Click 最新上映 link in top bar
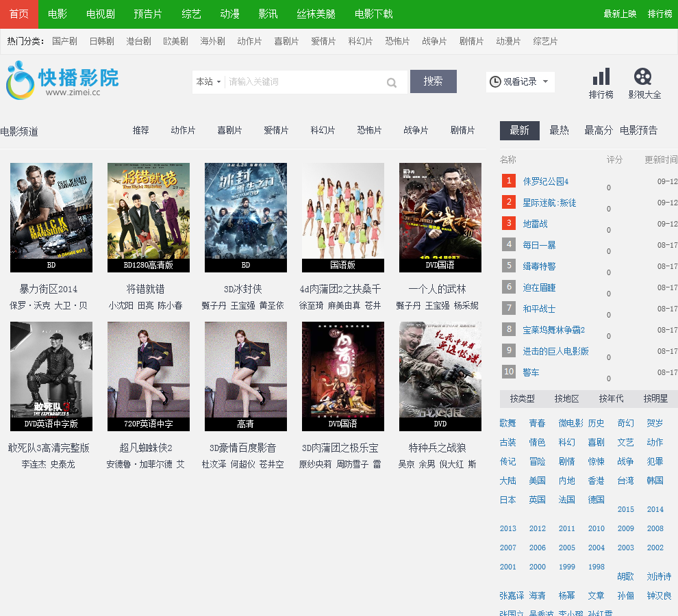The image size is (678, 616). click(x=620, y=14)
